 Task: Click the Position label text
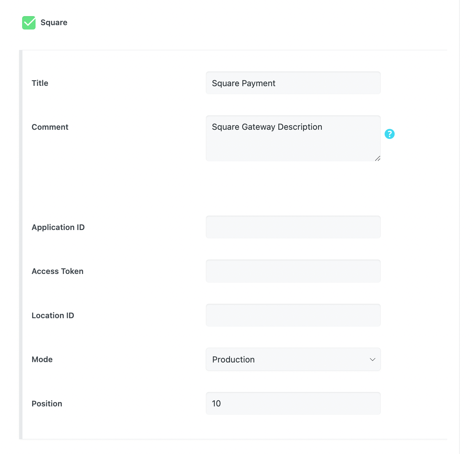(47, 404)
